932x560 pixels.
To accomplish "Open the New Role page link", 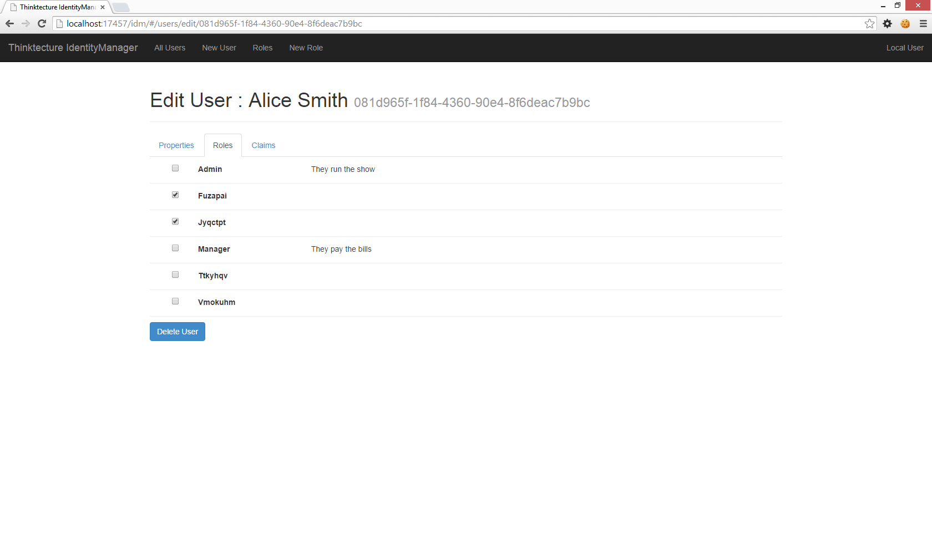I will click(306, 48).
